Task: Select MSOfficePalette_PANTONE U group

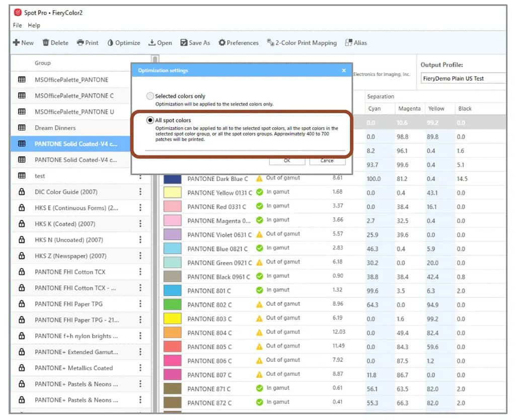Action: pyautogui.click(x=71, y=112)
